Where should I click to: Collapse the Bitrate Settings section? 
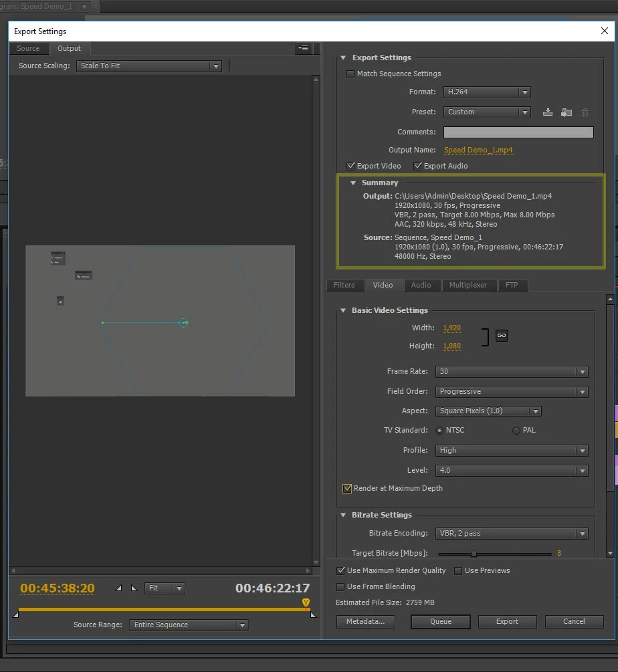pyautogui.click(x=343, y=515)
